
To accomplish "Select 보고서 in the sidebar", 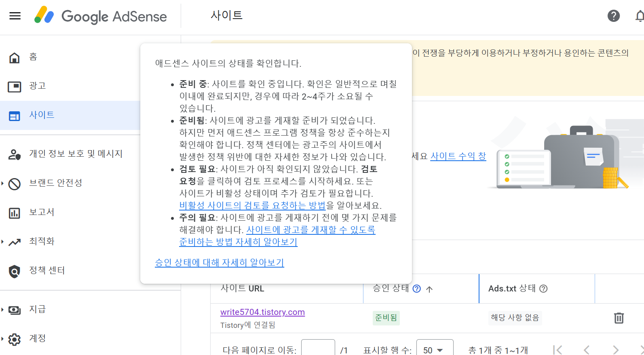I will [42, 212].
